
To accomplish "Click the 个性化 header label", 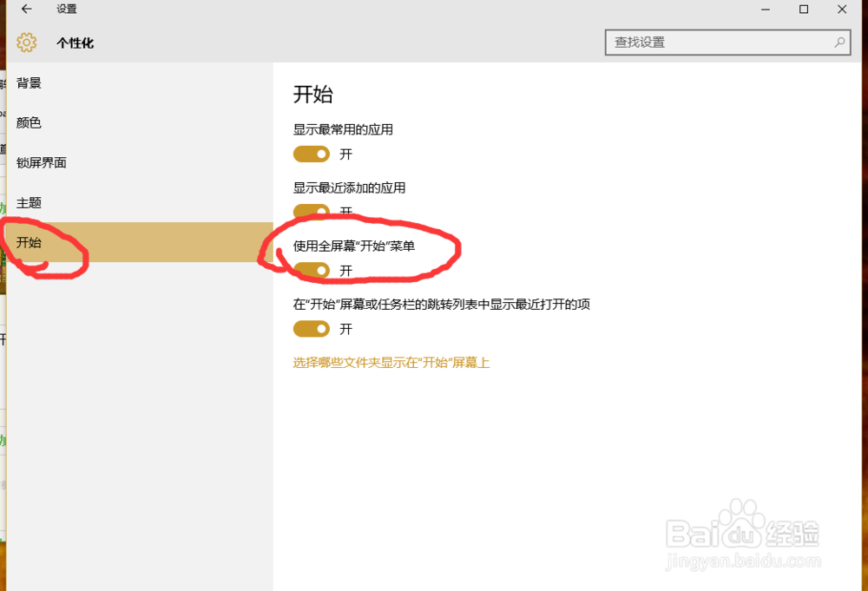I will click(x=75, y=42).
